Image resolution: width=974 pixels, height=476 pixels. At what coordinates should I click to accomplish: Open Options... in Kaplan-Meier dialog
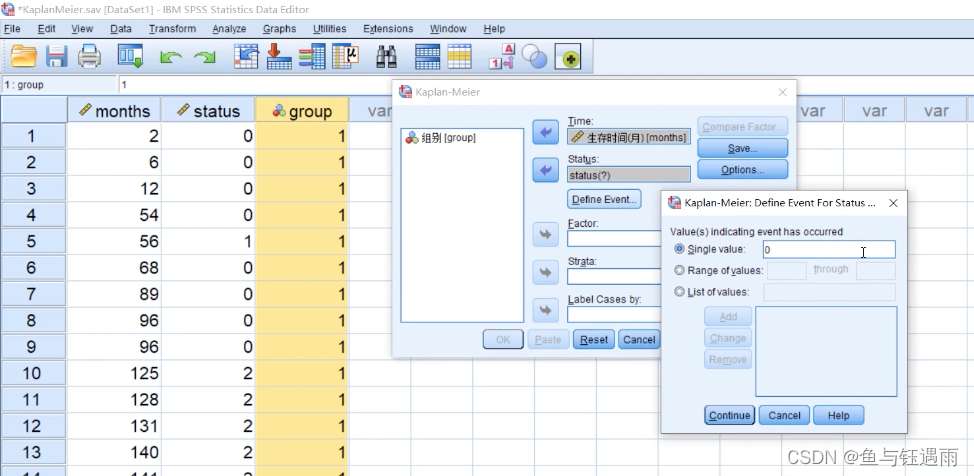743,170
